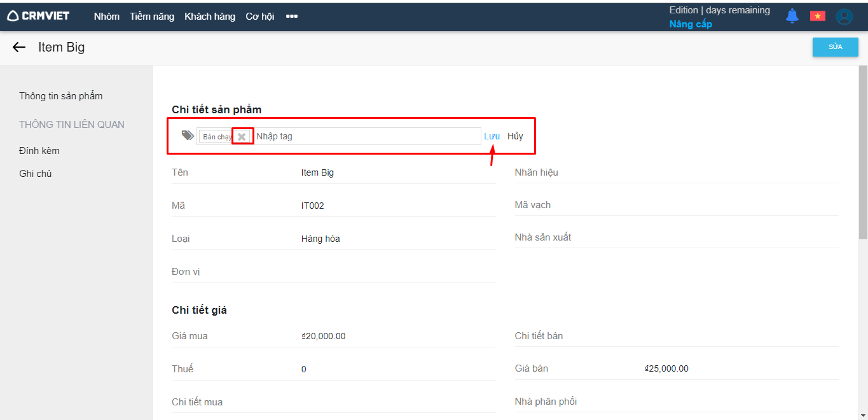Select Thông tin sản phẩm in sidebar
This screenshot has height=420, width=868.
(x=61, y=96)
